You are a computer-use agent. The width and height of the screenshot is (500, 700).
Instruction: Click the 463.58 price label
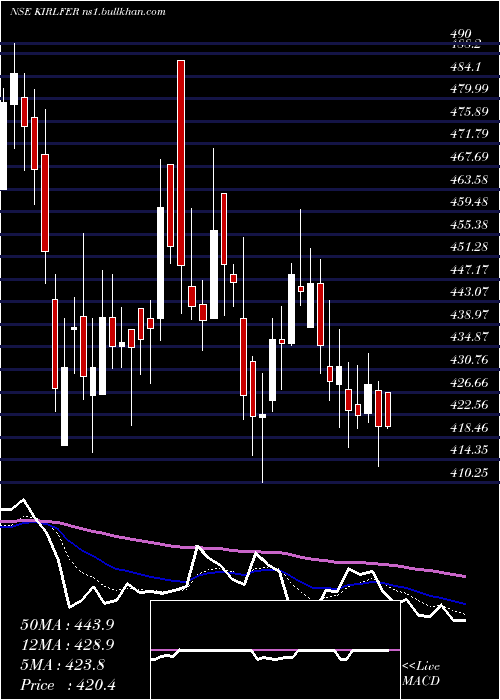(469, 180)
